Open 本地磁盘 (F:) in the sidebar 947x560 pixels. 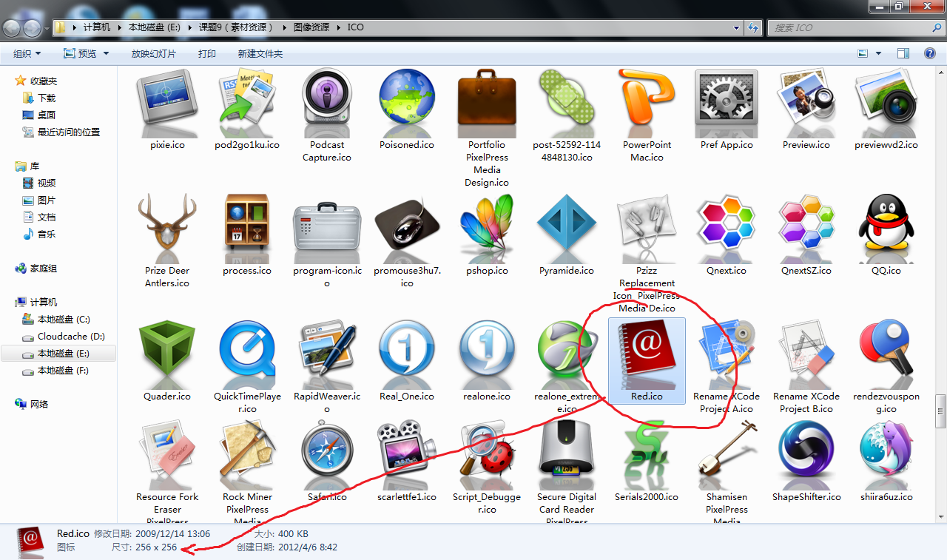pyautogui.click(x=63, y=371)
